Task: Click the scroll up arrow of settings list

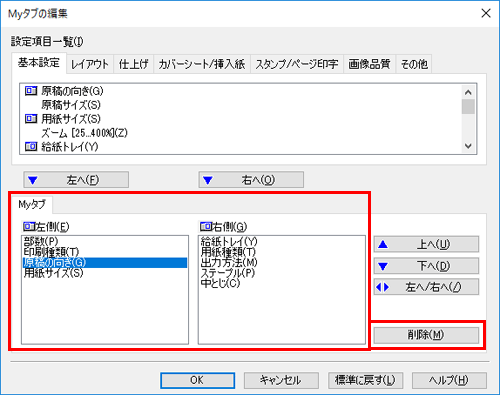Action: [468, 92]
